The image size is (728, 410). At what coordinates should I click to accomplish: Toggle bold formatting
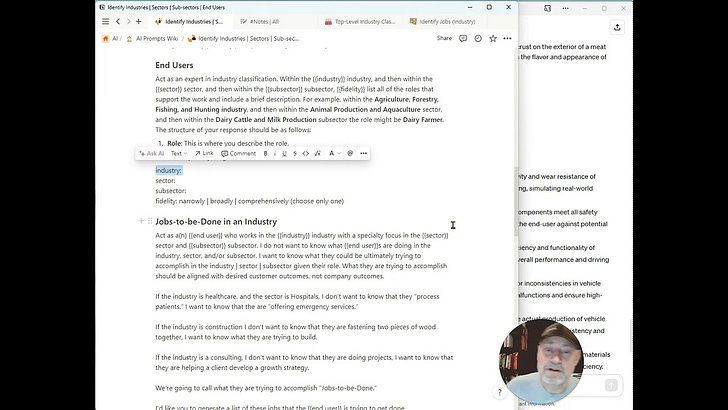coord(266,153)
